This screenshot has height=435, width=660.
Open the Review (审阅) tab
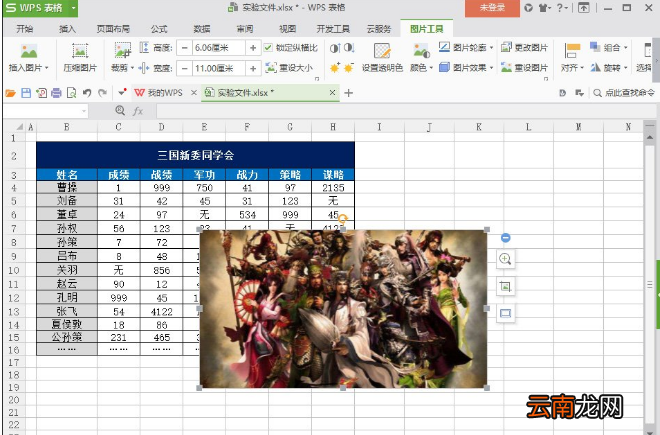pos(245,29)
